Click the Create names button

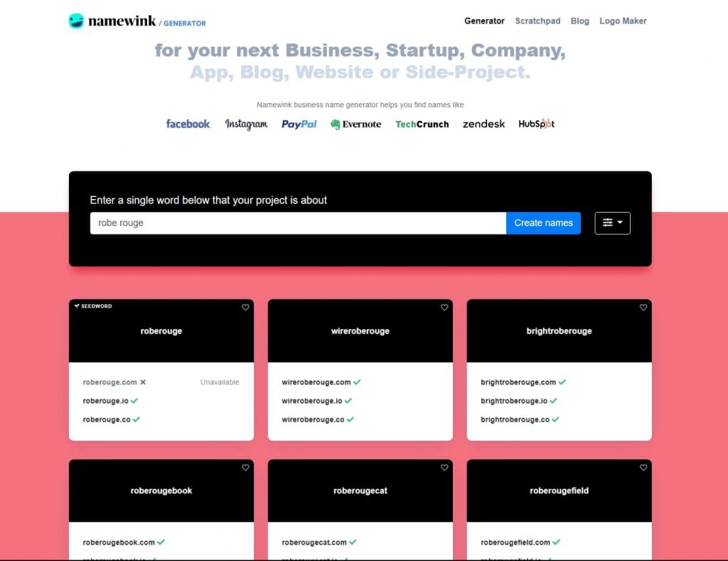543,223
